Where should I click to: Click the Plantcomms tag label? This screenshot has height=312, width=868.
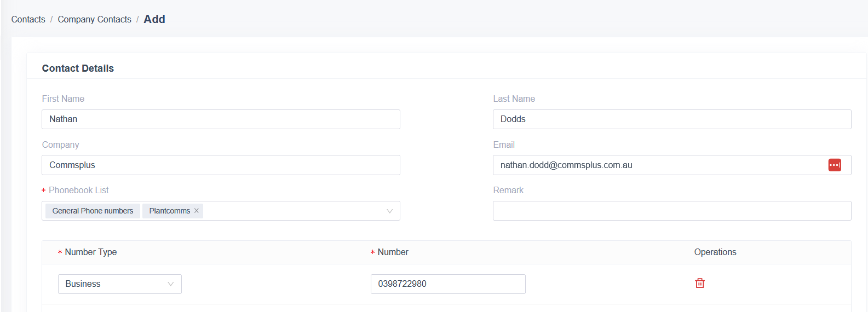(x=170, y=211)
